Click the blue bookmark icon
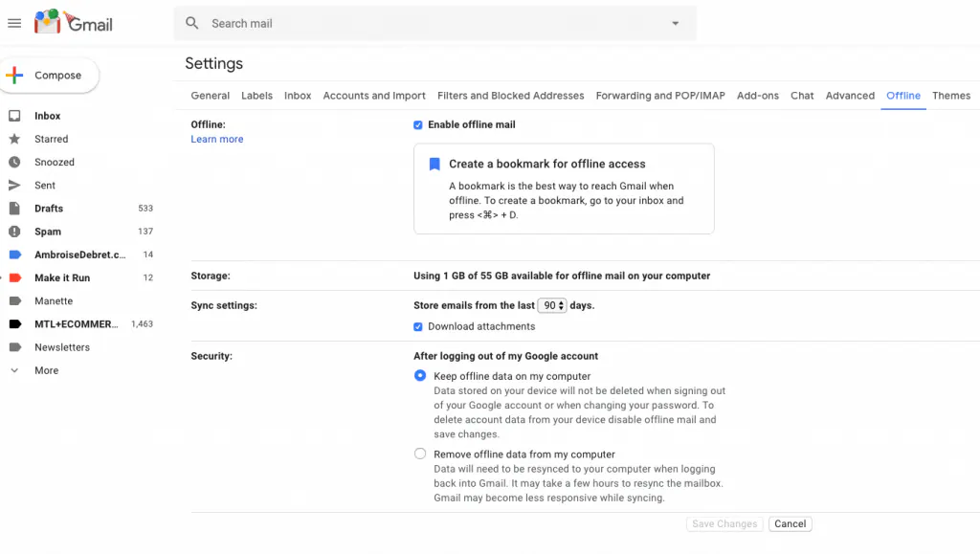Image resolution: width=980 pixels, height=554 pixels. click(434, 165)
